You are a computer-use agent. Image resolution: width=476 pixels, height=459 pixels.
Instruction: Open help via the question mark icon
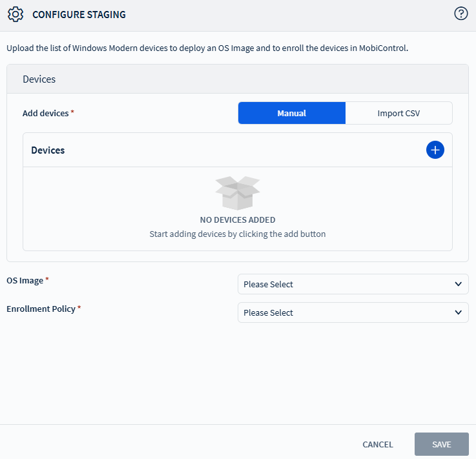click(460, 14)
